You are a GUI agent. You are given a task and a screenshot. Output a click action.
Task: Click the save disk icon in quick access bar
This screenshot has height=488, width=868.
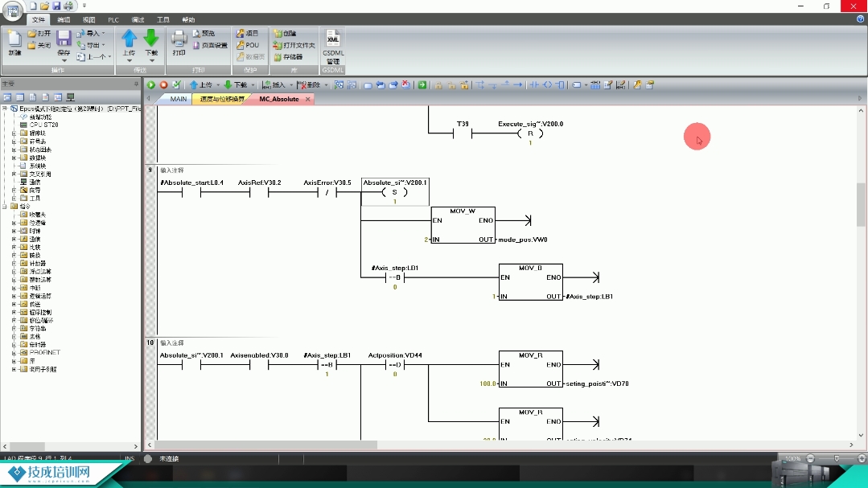56,6
